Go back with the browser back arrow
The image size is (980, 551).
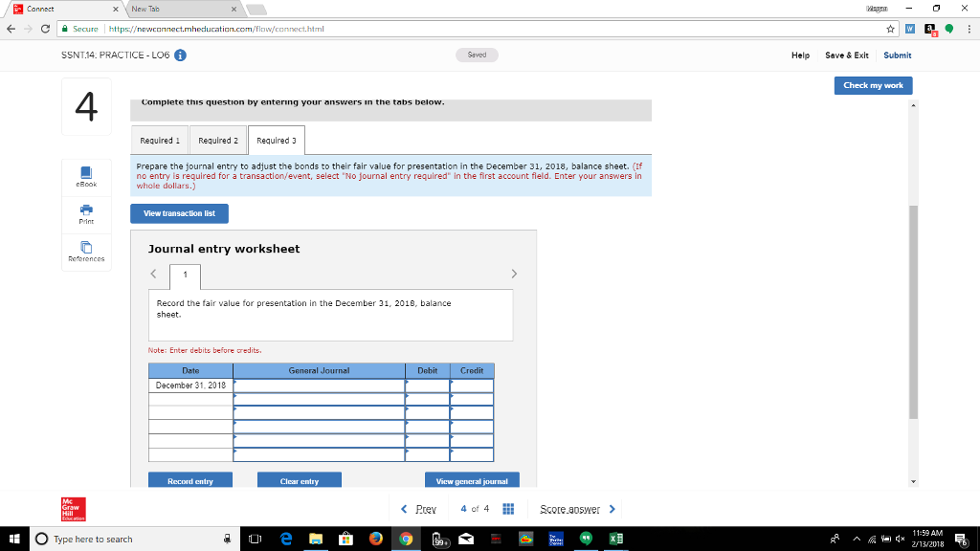[11, 29]
